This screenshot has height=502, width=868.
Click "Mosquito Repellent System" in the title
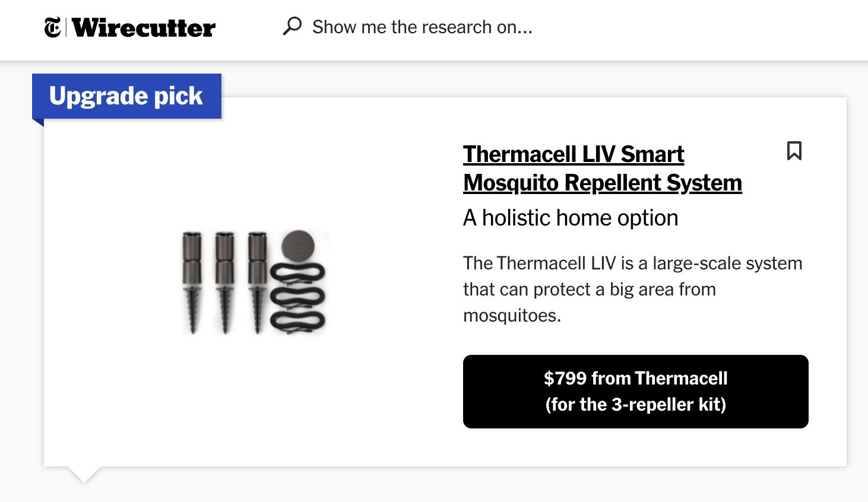point(603,183)
